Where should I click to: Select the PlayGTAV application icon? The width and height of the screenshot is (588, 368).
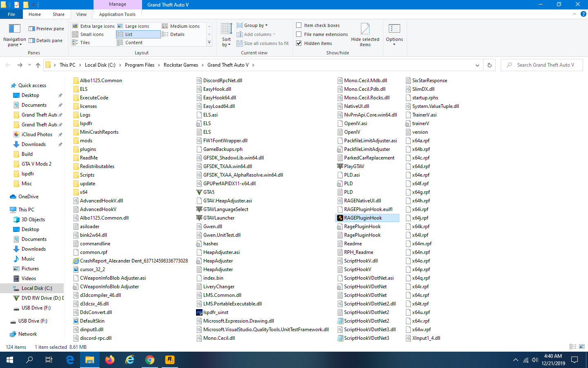click(340, 166)
